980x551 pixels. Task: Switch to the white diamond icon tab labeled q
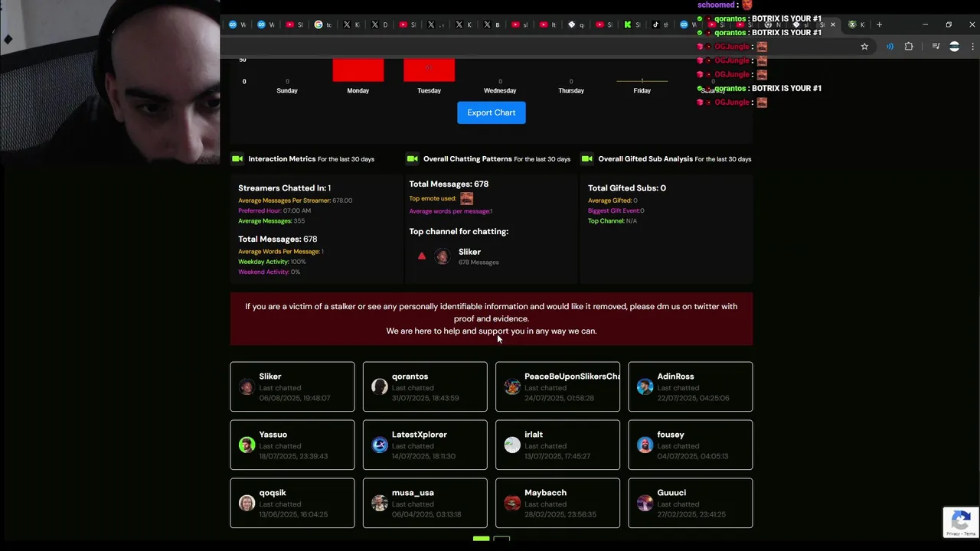[x=575, y=24]
